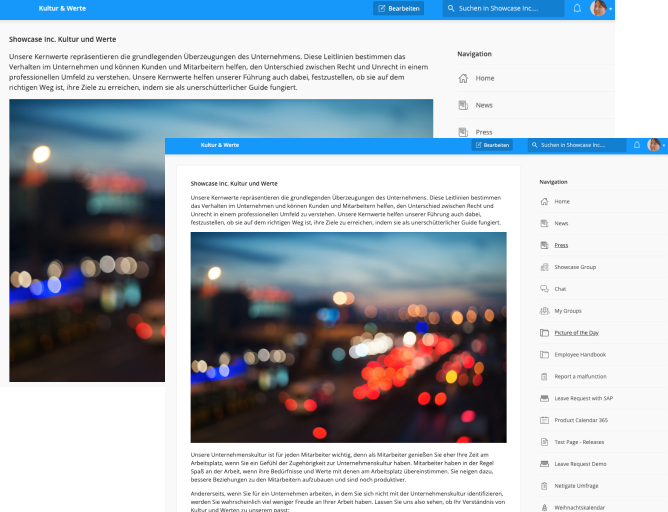The image size is (668, 512).
Task: Open notifications bell in front window
Action: [636, 145]
